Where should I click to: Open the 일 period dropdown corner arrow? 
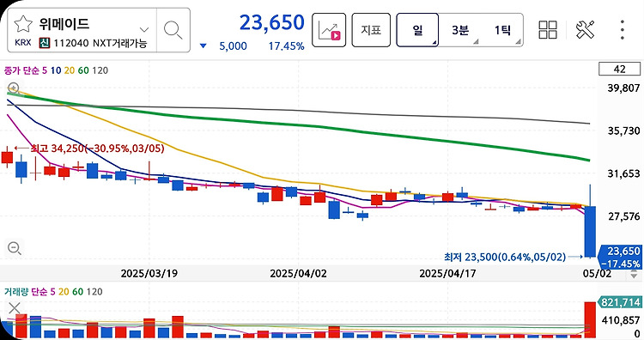434,42
